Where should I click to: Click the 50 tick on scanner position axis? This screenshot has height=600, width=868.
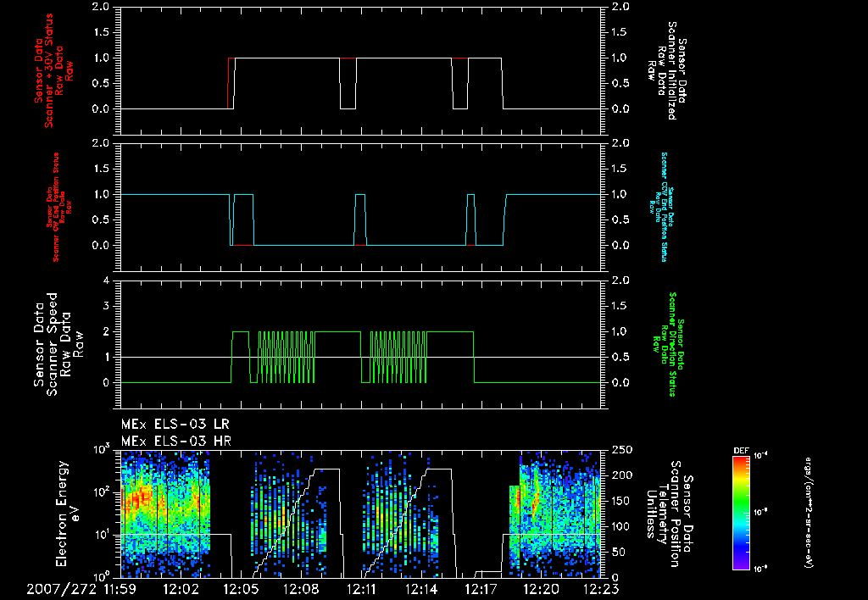click(618, 552)
